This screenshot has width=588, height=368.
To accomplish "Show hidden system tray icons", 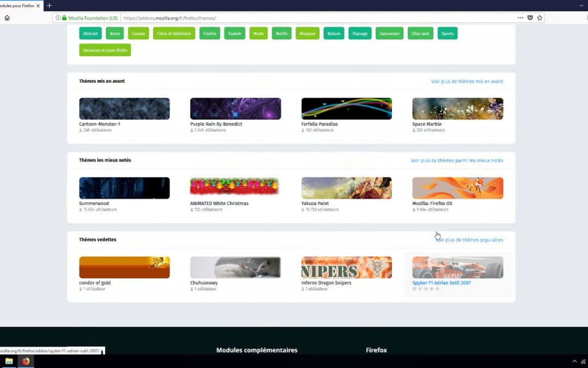I will click(x=574, y=361).
